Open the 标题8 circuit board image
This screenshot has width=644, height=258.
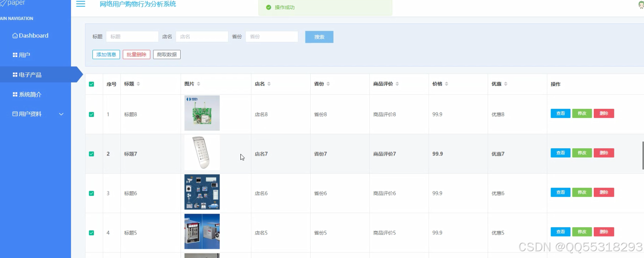click(x=202, y=113)
